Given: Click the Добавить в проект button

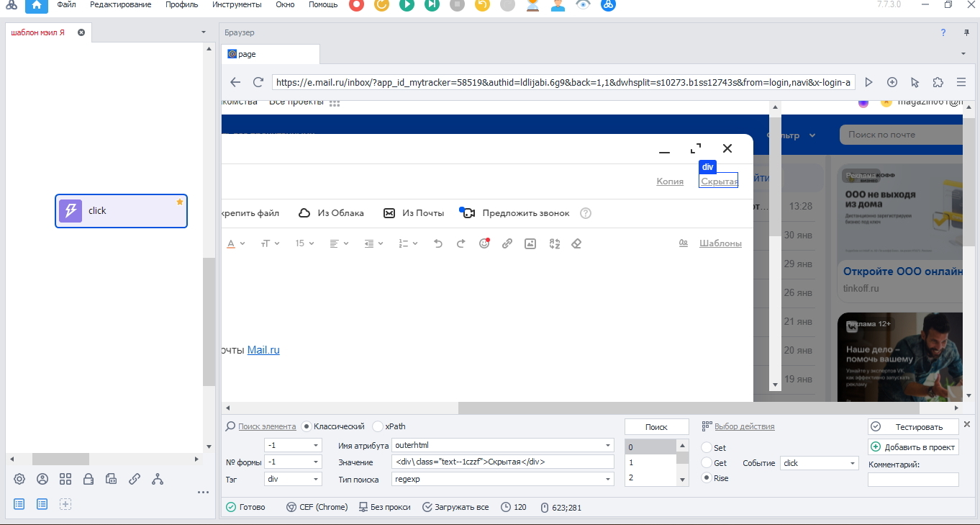Looking at the screenshot, I should point(914,447).
